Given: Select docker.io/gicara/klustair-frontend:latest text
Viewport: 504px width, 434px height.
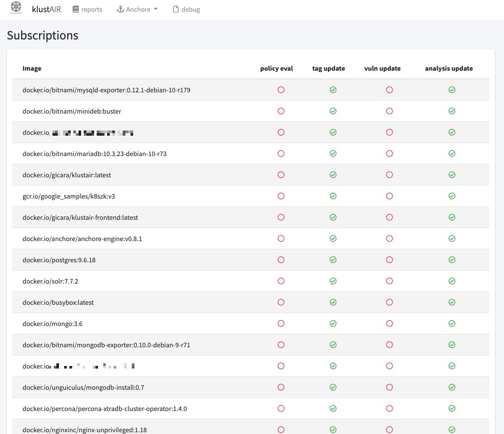Looking at the screenshot, I should coord(80,218).
